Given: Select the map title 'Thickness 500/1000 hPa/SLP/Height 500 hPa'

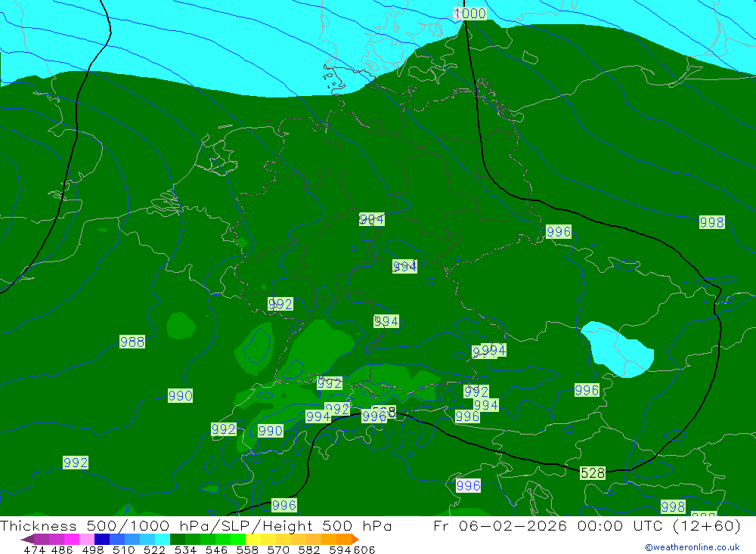Looking at the screenshot, I should [196, 525].
